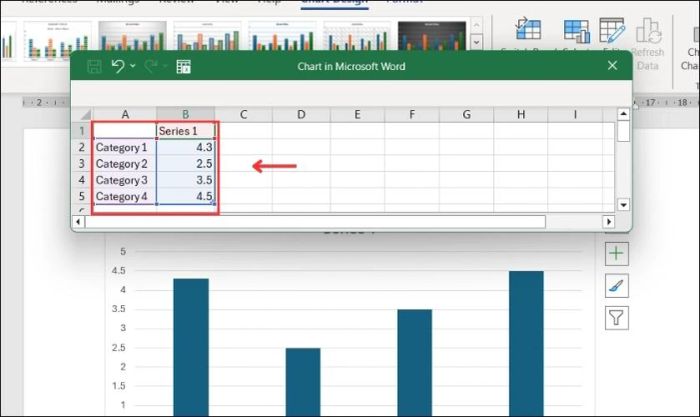Select row 4 header
Image resolution: width=700 pixels, height=417 pixels.
[x=82, y=180]
